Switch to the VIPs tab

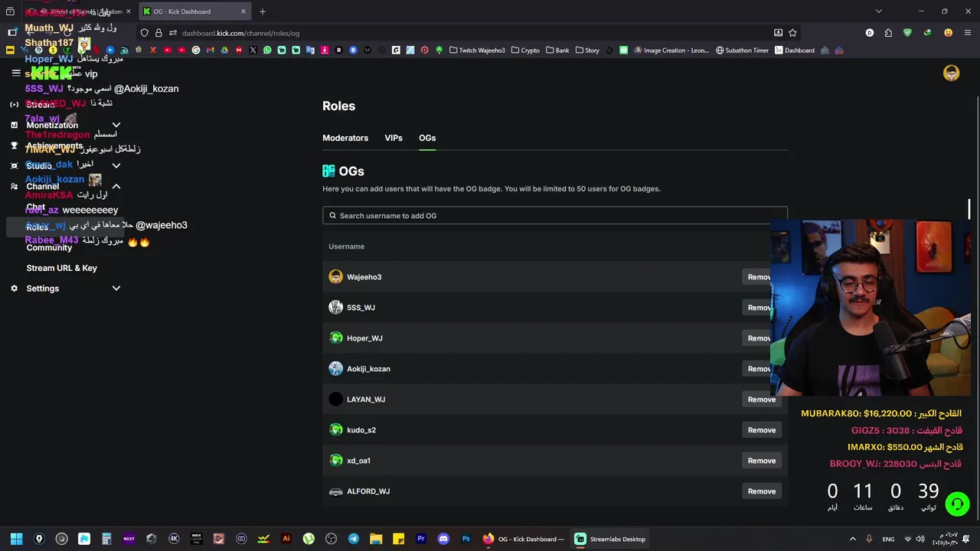[x=394, y=138]
